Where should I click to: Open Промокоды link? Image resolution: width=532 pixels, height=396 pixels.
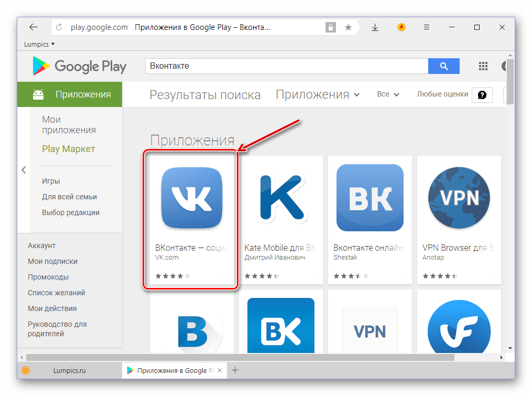(48, 277)
